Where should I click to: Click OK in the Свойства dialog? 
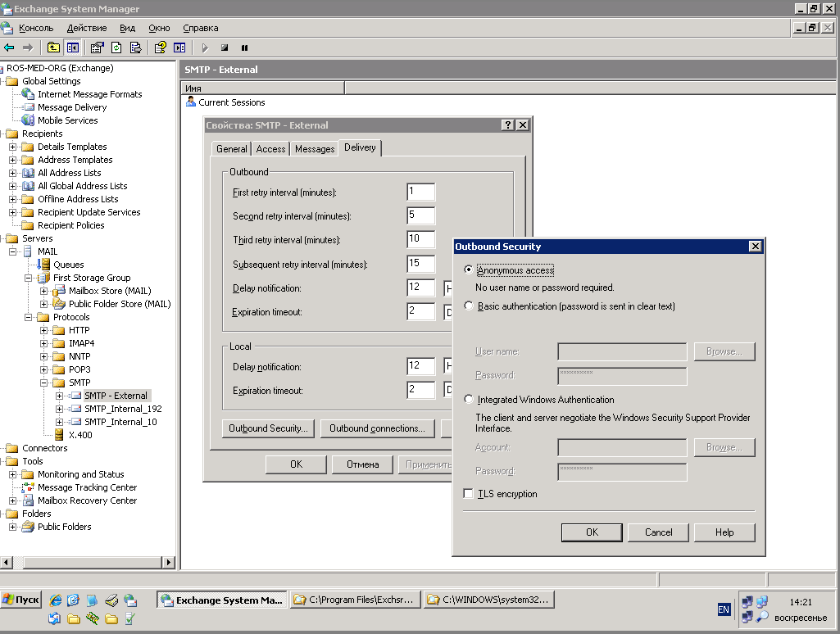296,464
